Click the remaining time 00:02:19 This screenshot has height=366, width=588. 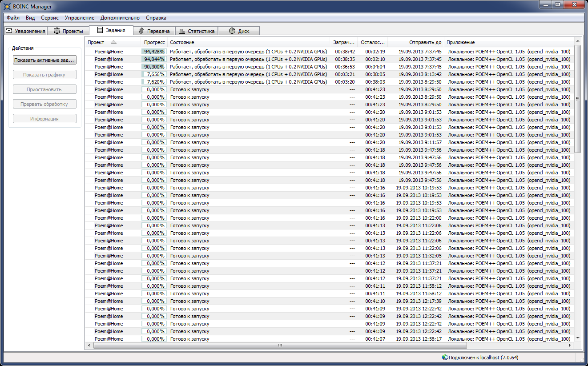coord(375,52)
